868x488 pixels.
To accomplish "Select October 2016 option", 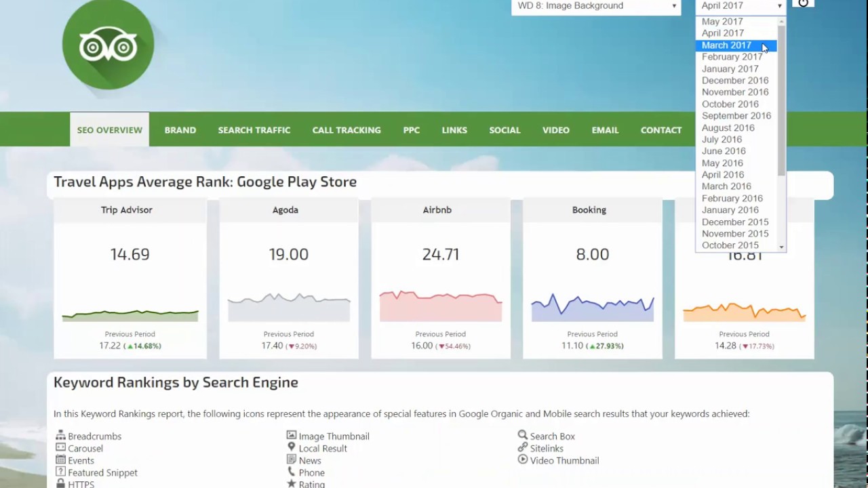I will coord(737,104).
